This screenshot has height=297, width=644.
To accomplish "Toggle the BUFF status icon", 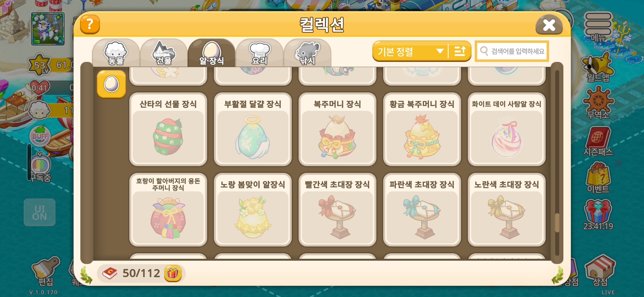I will click(40, 136).
